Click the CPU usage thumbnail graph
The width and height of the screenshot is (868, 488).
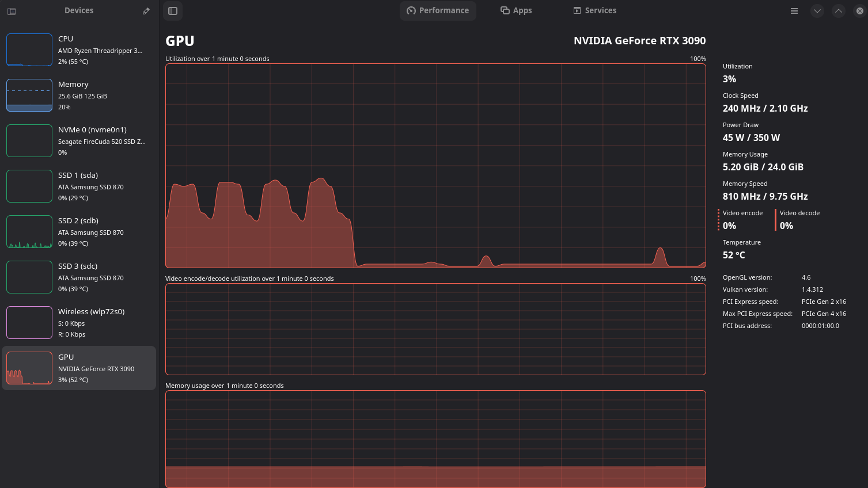pyautogui.click(x=29, y=50)
